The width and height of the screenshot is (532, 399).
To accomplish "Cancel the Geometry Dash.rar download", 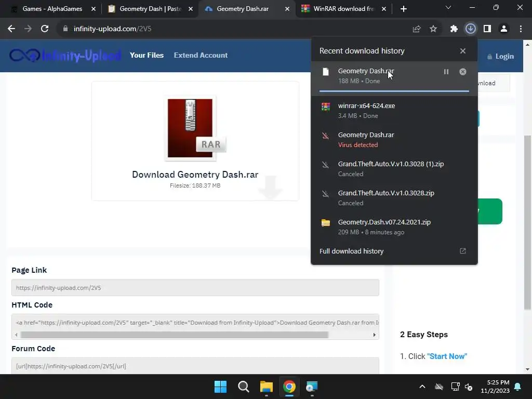I will 463,72.
